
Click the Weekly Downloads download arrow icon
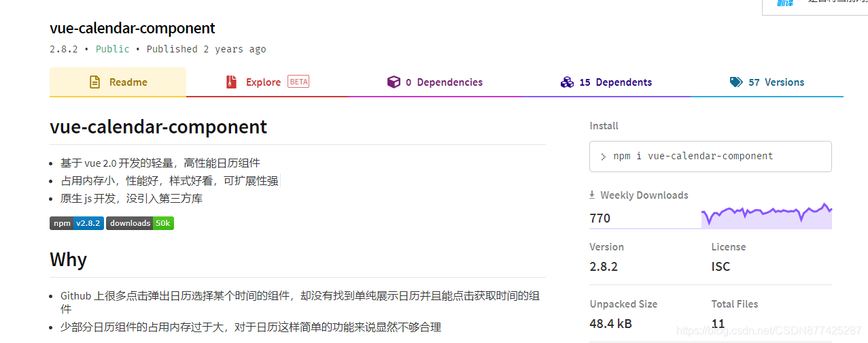point(592,195)
